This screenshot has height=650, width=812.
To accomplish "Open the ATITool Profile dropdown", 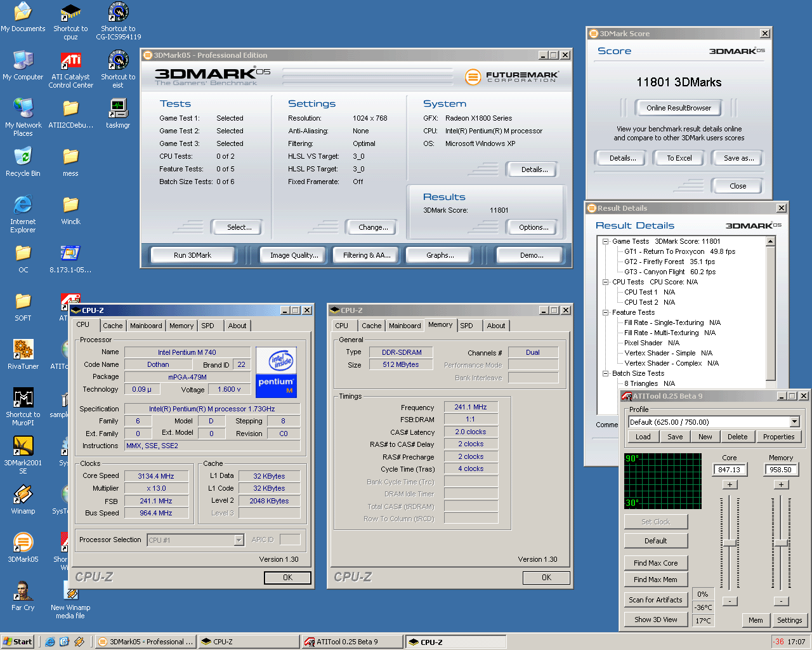I will tap(794, 422).
